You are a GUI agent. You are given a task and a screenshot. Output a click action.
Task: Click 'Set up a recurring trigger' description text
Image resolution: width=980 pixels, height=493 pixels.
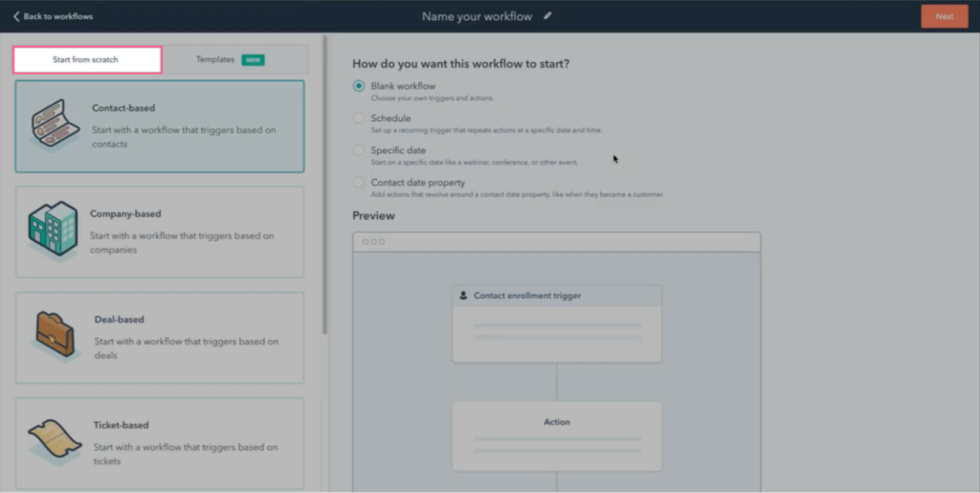click(x=486, y=130)
